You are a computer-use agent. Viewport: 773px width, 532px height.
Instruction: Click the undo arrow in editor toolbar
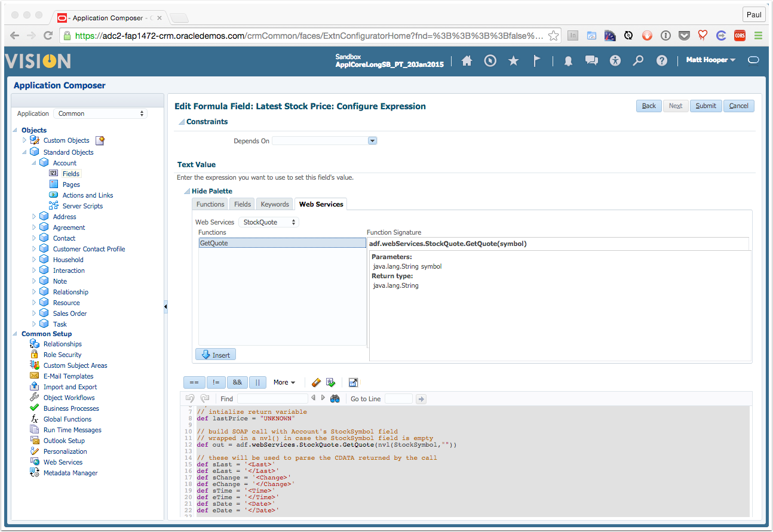(x=190, y=398)
